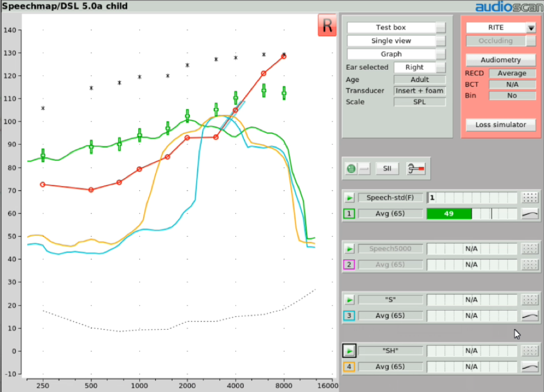The height and width of the screenshot is (392, 544).
Task: Open the Loss simulator
Action: (501, 125)
